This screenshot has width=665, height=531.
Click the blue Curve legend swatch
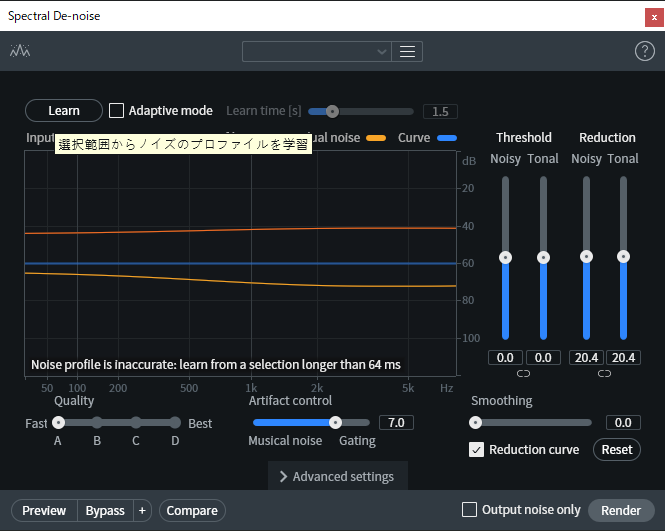[x=447, y=138]
